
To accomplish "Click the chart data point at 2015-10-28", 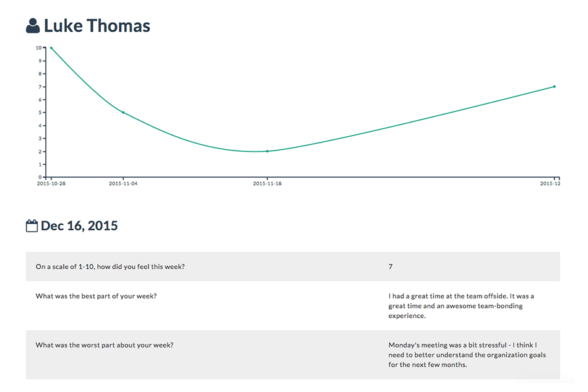I will coord(51,48).
